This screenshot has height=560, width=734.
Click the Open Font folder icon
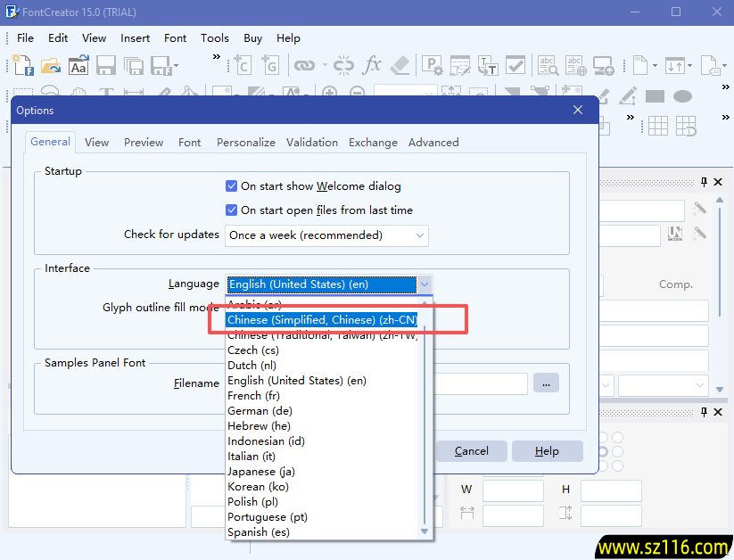coord(50,65)
